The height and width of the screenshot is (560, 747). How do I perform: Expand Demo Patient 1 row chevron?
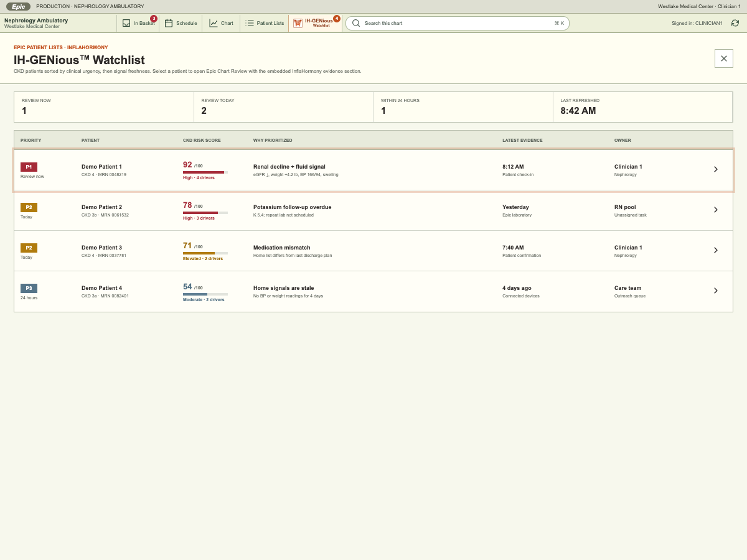coord(716,169)
